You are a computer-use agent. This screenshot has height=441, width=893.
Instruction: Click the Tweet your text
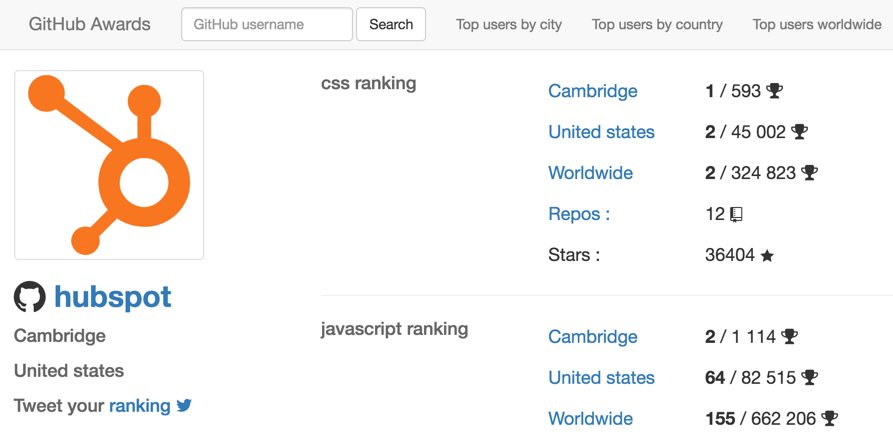(x=59, y=406)
